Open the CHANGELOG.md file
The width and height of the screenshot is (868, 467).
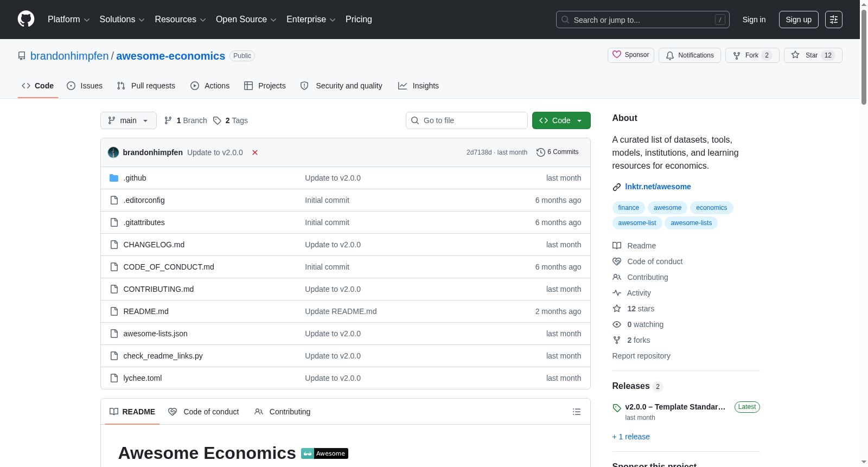pos(154,245)
